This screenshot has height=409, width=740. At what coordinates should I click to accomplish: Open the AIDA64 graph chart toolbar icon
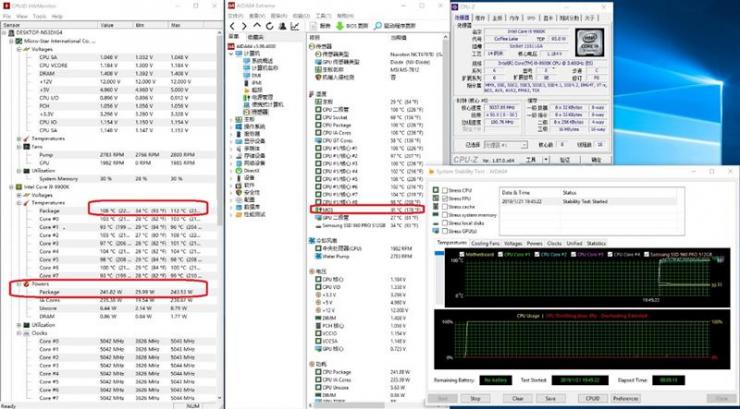[295, 26]
